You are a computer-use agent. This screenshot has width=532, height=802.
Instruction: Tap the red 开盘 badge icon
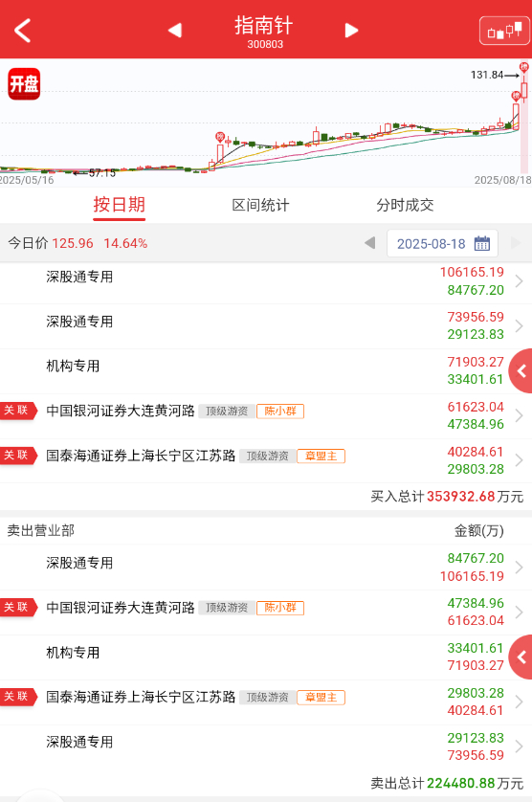[x=24, y=84]
